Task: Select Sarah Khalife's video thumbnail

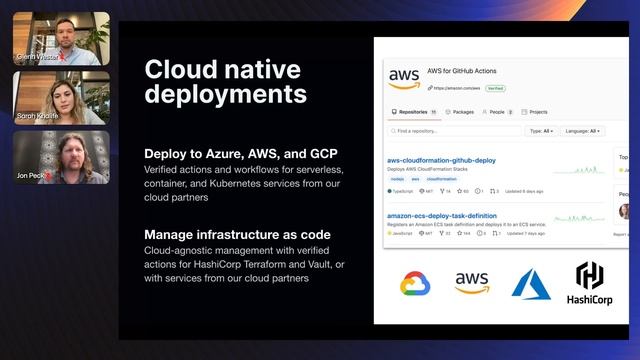Action: 61,98
